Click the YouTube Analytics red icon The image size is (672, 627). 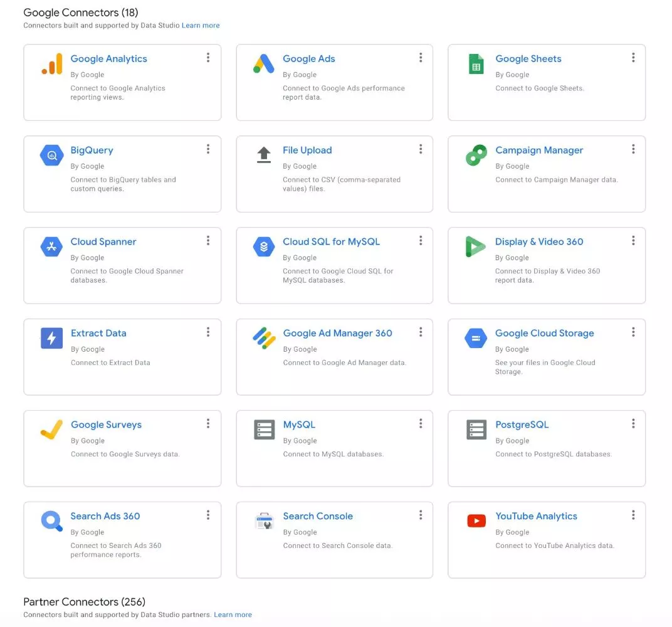(x=476, y=520)
